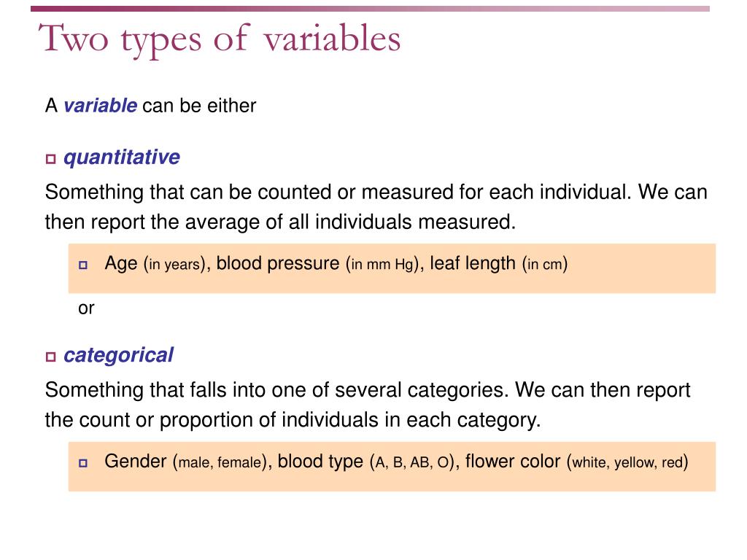Click the (in mm Hg) unit label
This screenshot has width=747, height=560.
pos(382,264)
